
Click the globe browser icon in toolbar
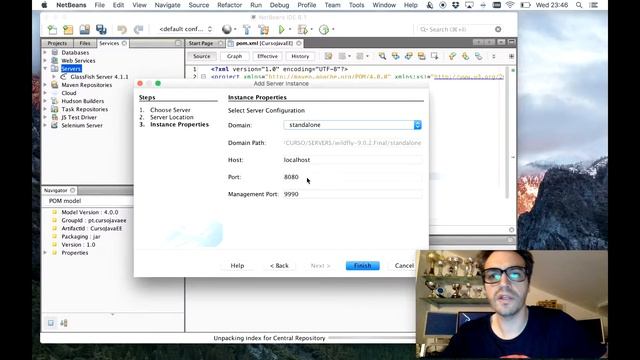pos(227,29)
